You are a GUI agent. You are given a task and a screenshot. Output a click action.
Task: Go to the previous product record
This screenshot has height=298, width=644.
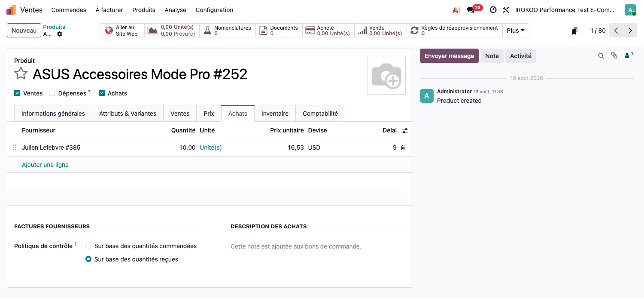(x=616, y=31)
